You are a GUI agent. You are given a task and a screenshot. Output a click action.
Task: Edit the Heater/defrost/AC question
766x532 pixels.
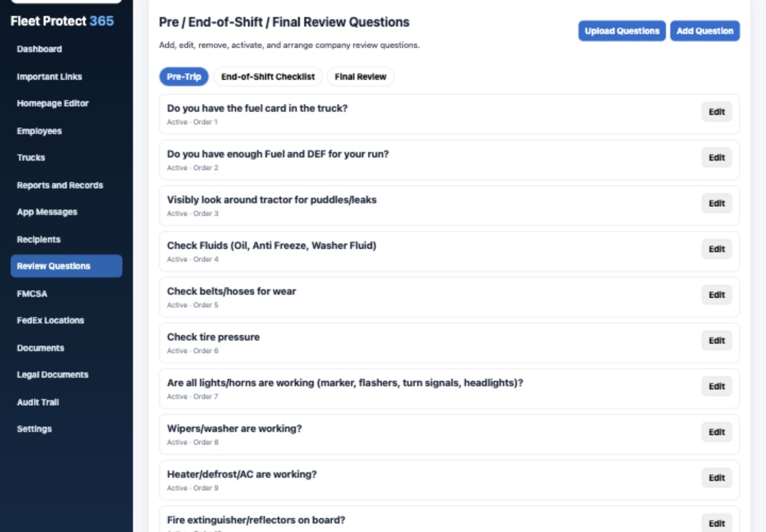[717, 478]
